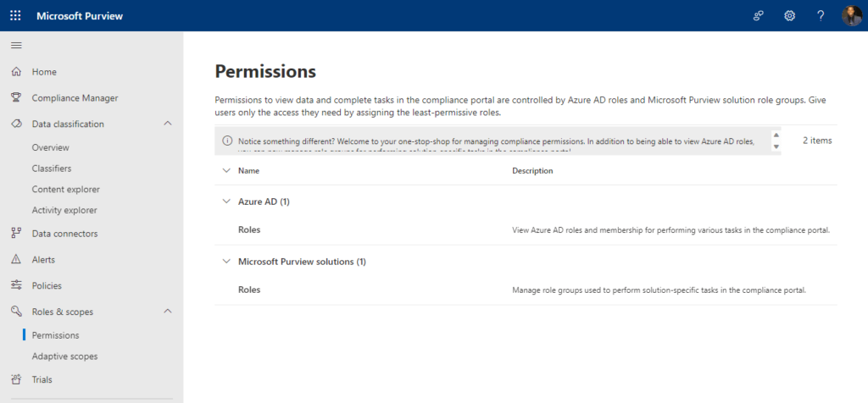
Task: Open Roles under Microsoft Purview solutions
Action: click(x=249, y=289)
